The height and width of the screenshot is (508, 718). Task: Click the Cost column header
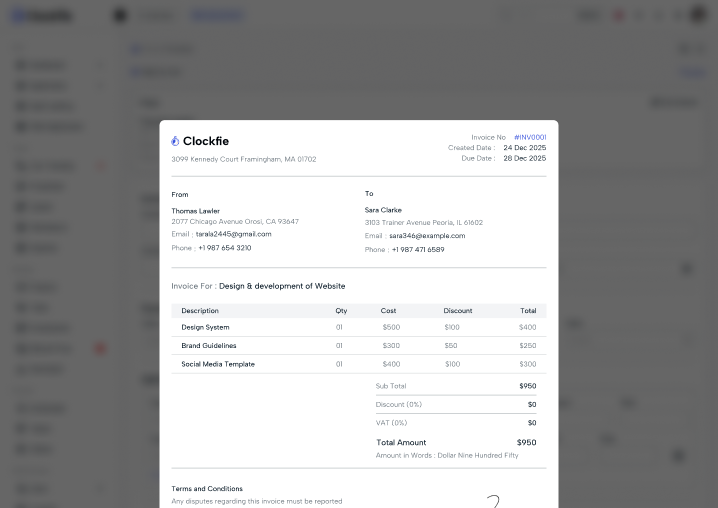388,311
